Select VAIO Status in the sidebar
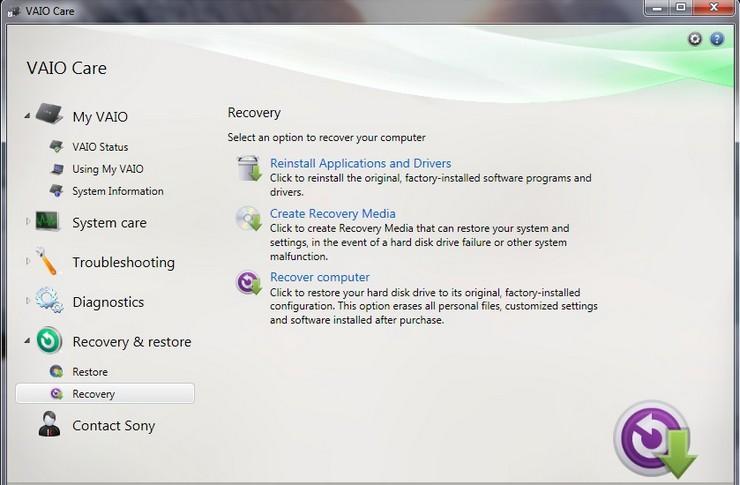The width and height of the screenshot is (740, 485). pos(100,147)
